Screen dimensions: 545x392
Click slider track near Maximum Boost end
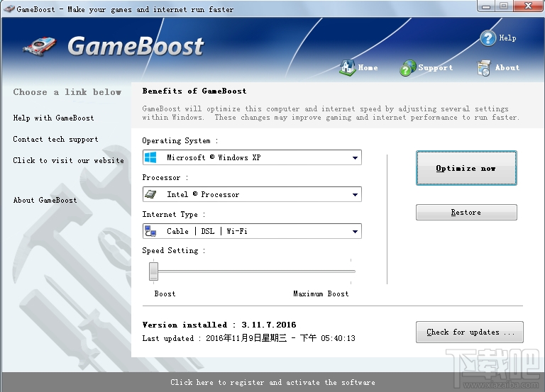pos(349,271)
